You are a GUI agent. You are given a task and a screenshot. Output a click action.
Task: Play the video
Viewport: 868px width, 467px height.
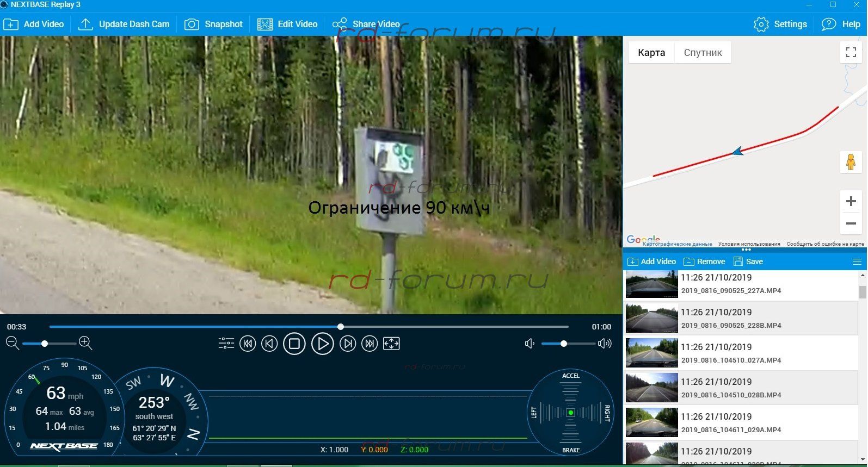pos(323,344)
